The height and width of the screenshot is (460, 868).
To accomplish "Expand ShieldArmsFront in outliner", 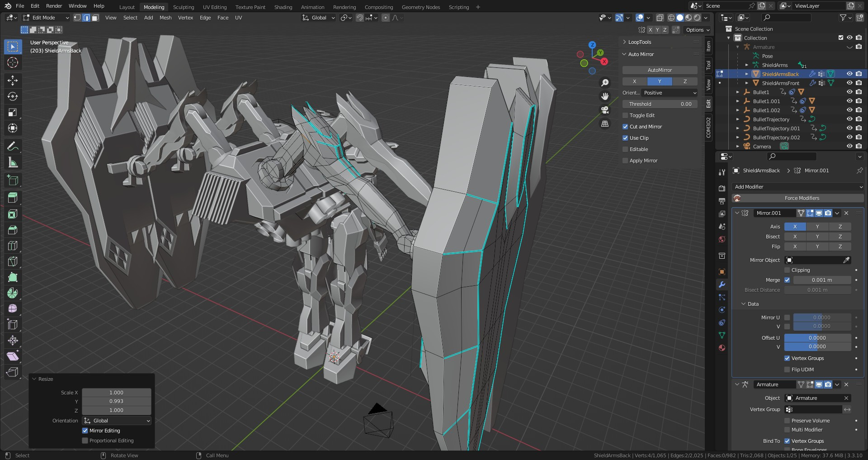I will [x=747, y=83].
